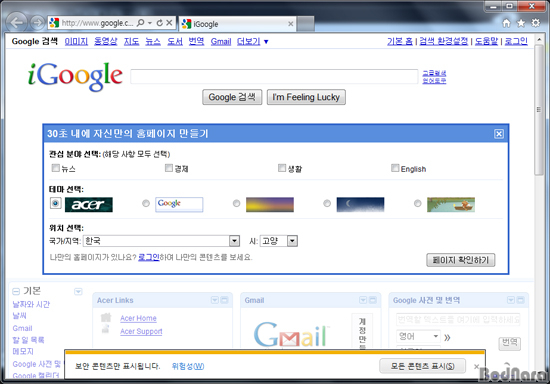Click the I'm Feeling Lucky button
The width and height of the screenshot is (550, 384).
[x=306, y=97]
